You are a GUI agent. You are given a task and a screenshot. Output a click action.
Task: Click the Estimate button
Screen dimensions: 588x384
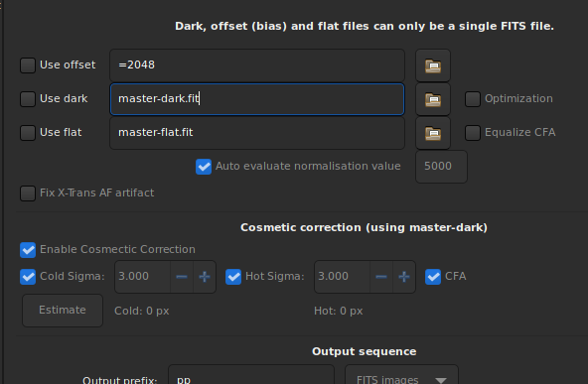click(x=63, y=311)
